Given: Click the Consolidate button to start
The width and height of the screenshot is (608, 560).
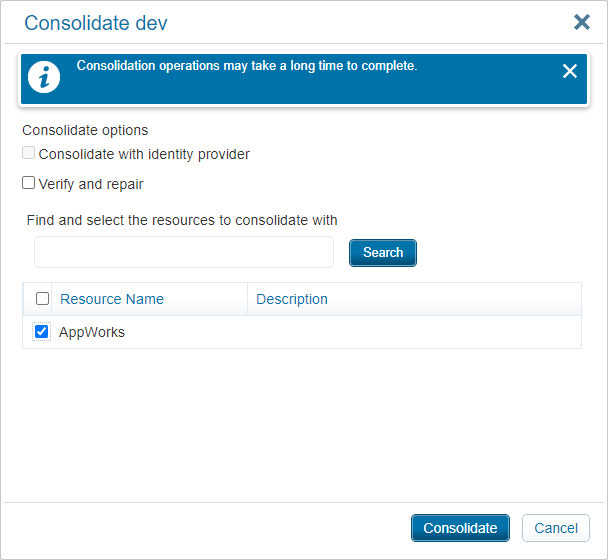Looking at the screenshot, I should 460,528.
